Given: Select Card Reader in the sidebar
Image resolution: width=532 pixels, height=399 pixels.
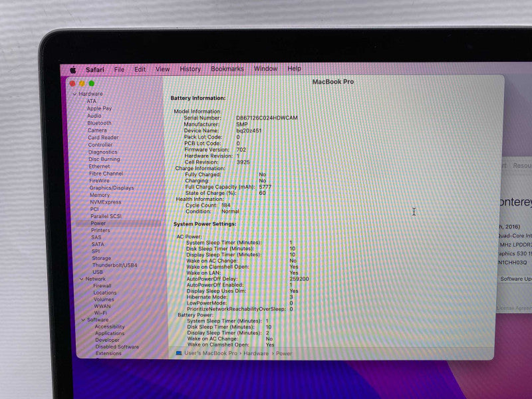Looking at the screenshot, I should tap(104, 138).
